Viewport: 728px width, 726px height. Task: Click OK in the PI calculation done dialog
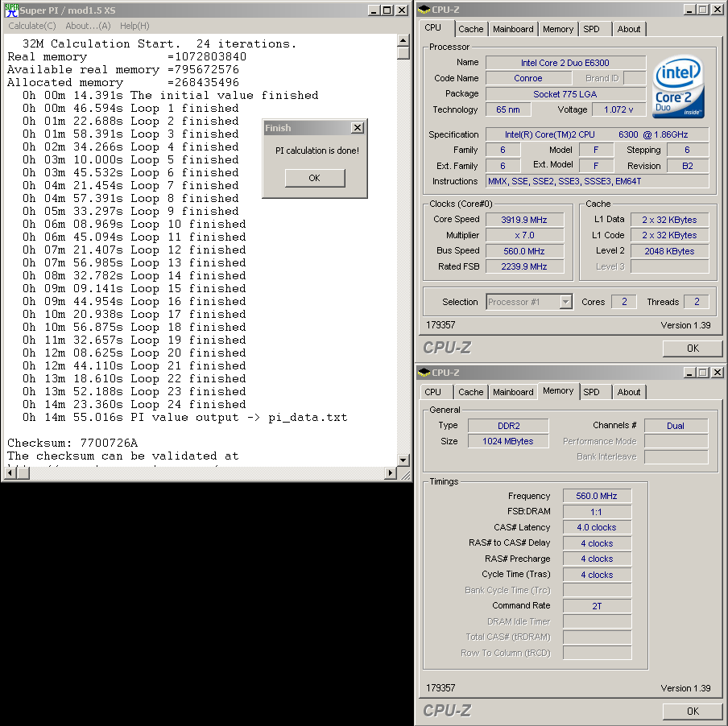[x=315, y=178]
